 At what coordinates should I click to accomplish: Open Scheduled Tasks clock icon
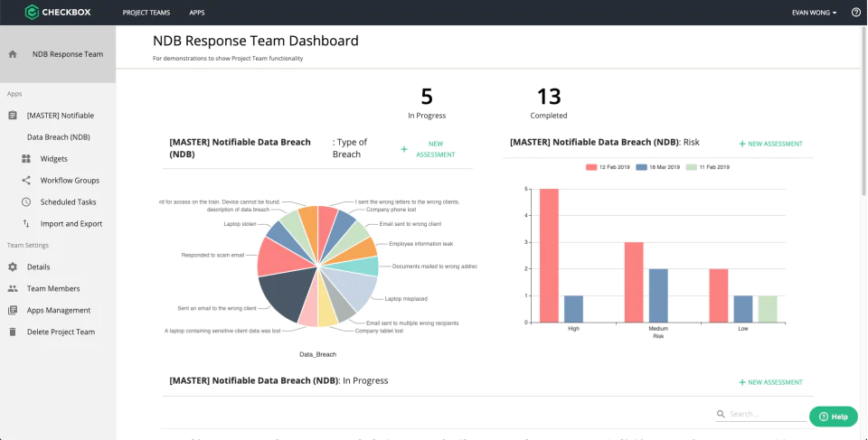(x=26, y=202)
